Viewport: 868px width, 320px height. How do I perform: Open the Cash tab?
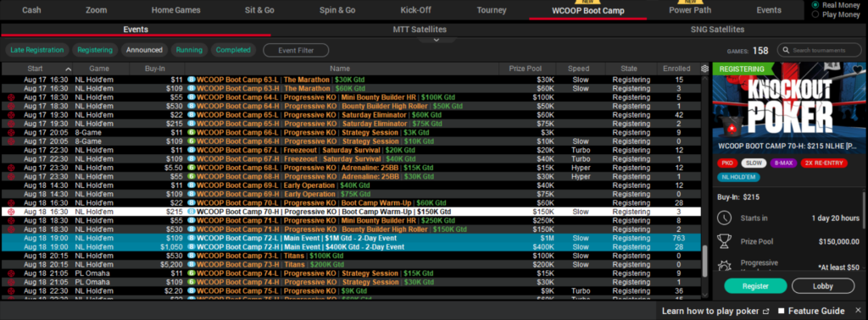click(x=31, y=10)
